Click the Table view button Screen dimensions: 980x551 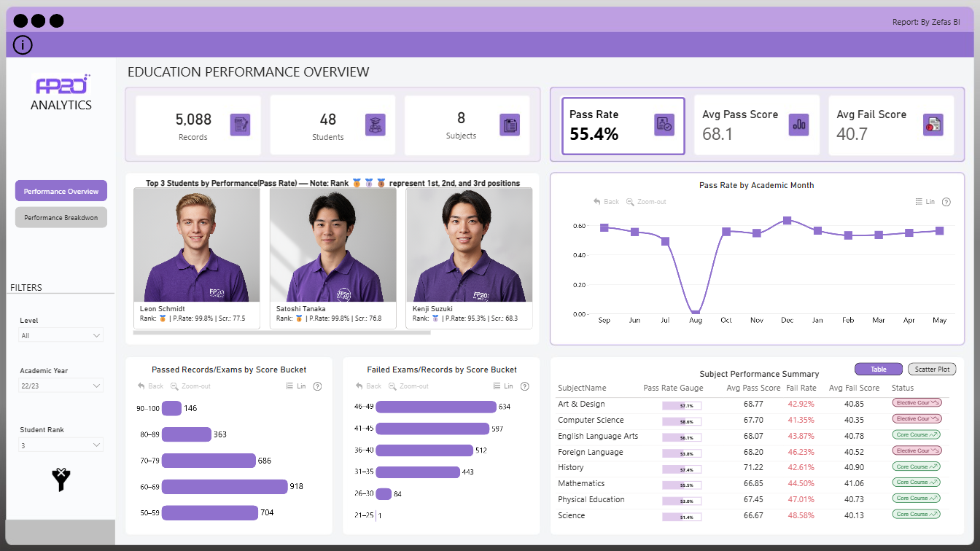878,369
